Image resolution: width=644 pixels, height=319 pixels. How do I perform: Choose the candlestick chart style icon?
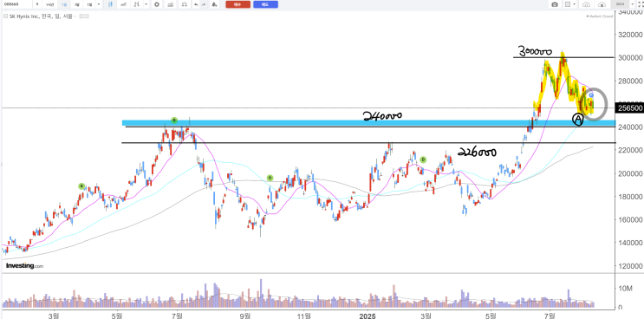pos(110,4)
